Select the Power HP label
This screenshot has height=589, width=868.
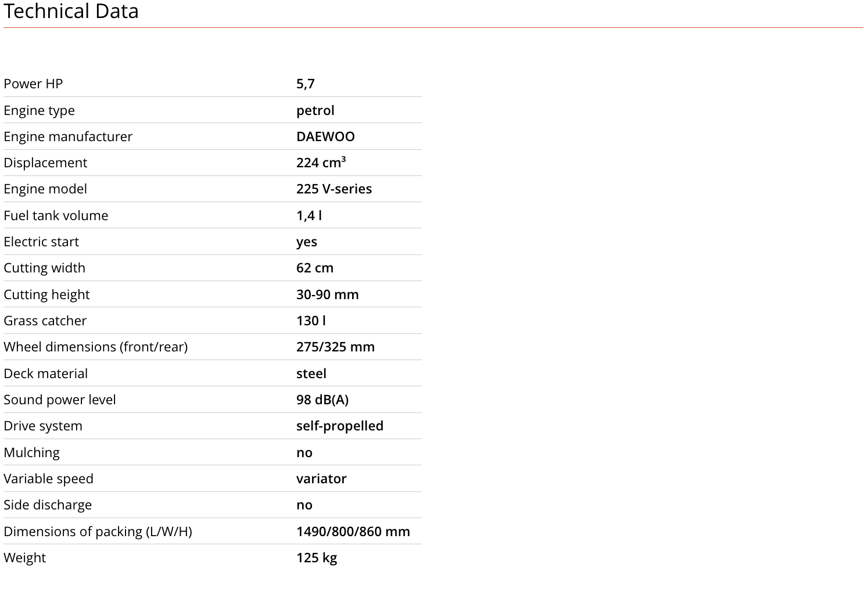33,84
